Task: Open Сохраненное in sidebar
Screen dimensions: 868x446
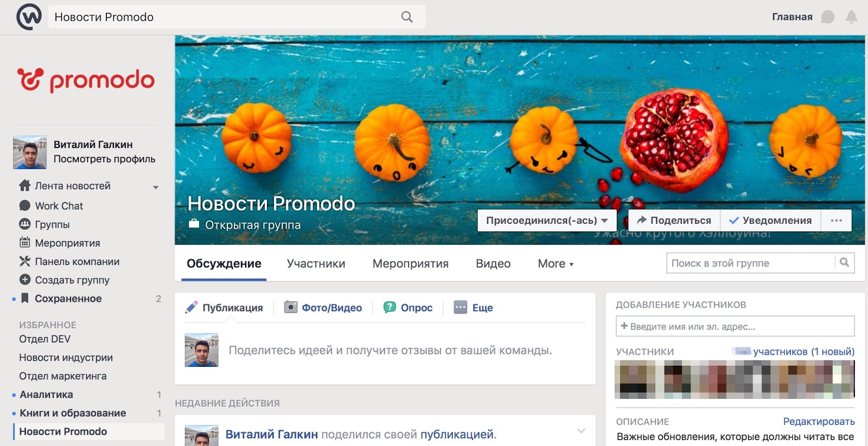Action: pyautogui.click(x=68, y=298)
